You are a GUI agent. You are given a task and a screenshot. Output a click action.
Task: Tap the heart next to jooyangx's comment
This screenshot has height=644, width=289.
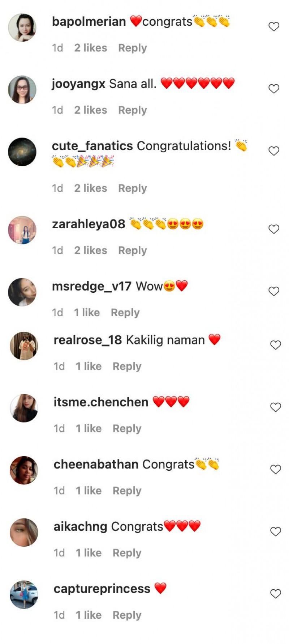coord(274,89)
